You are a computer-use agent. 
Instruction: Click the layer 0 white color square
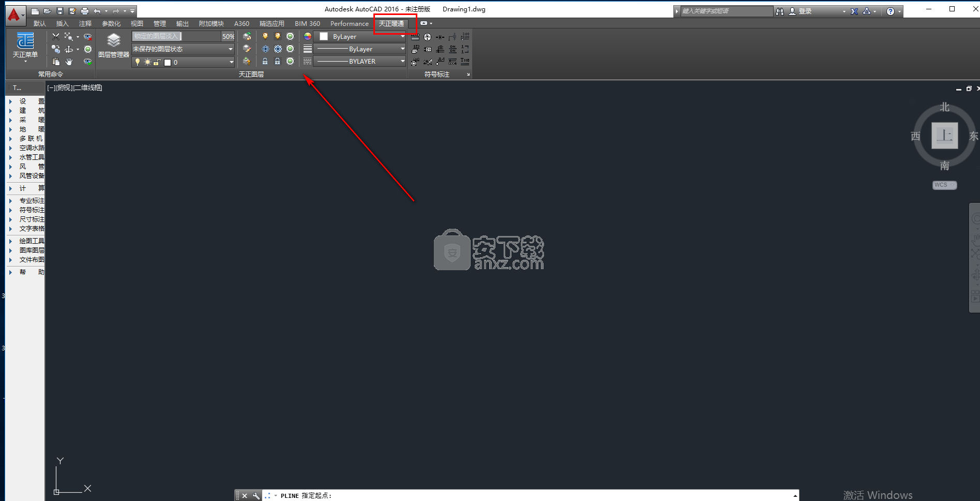[168, 62]
